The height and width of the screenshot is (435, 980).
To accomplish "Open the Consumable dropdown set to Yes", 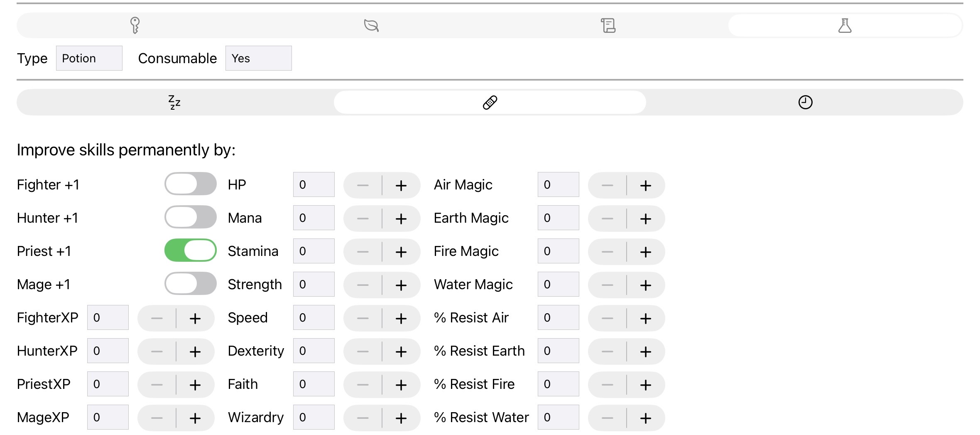I will click(258, 58).
